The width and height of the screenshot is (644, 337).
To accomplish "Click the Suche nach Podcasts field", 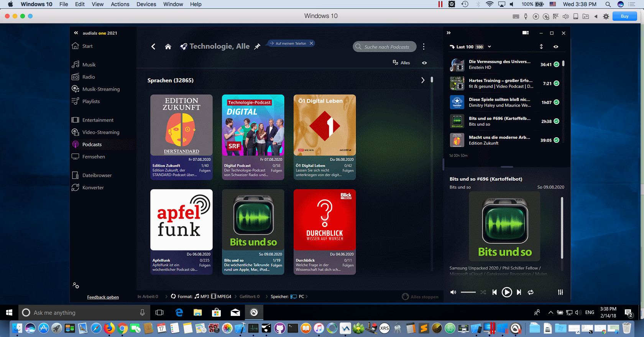I will pos(384,47).
